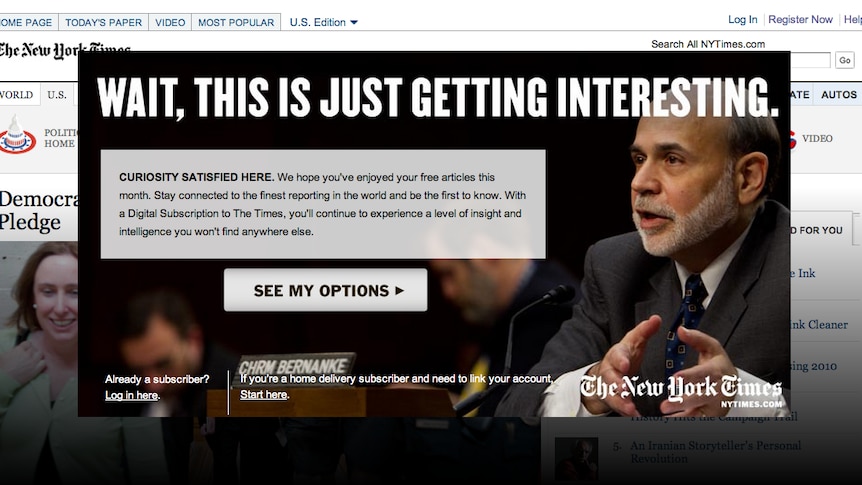Click The New York Times popup logo

(681, 390)
